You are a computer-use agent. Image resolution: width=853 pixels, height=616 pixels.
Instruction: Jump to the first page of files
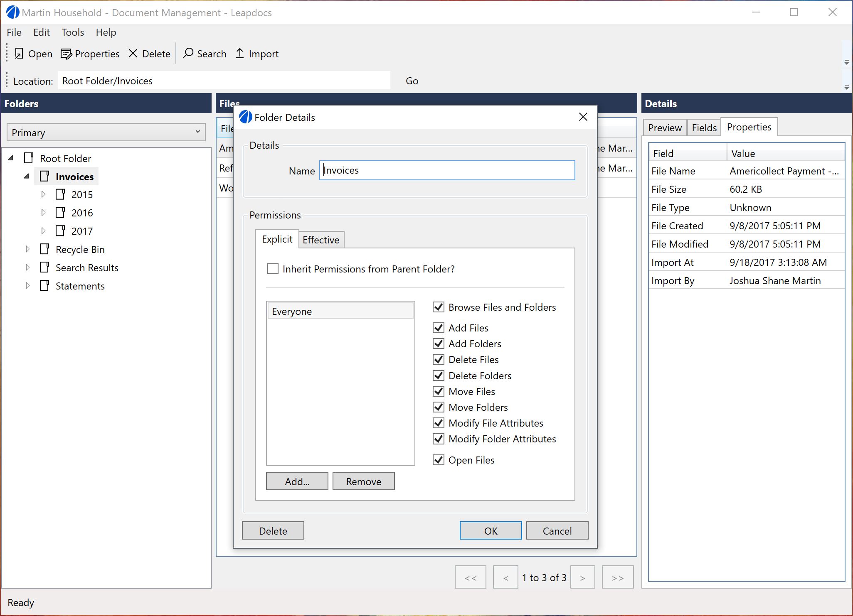click(x=471, y=577)
